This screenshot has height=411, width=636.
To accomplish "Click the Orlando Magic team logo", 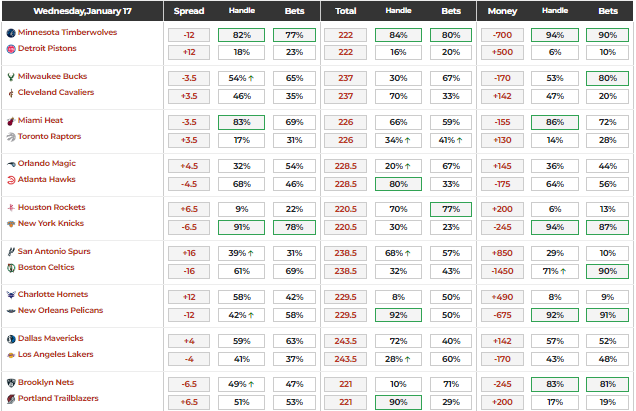I will [10, 164].
